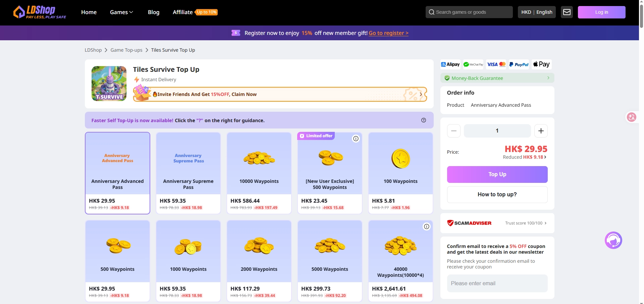
Task: Click the Up to 10% affiliate badge
Action: [x=207, y=12]
